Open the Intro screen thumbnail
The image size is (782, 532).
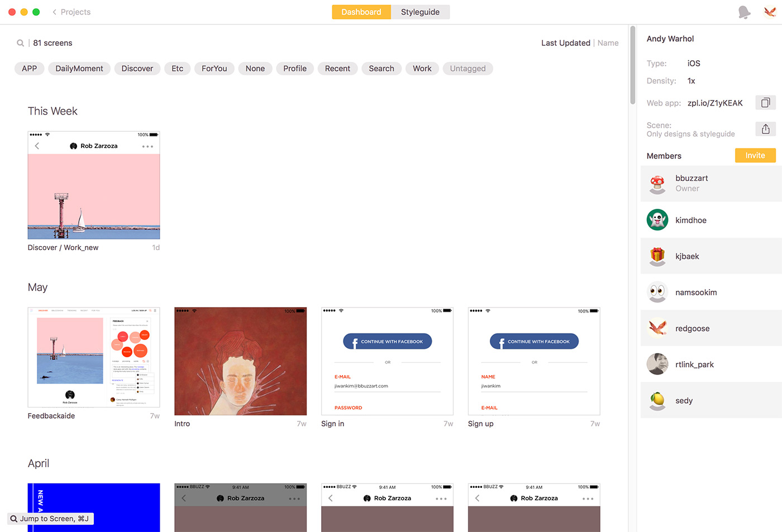pos(240,361)
